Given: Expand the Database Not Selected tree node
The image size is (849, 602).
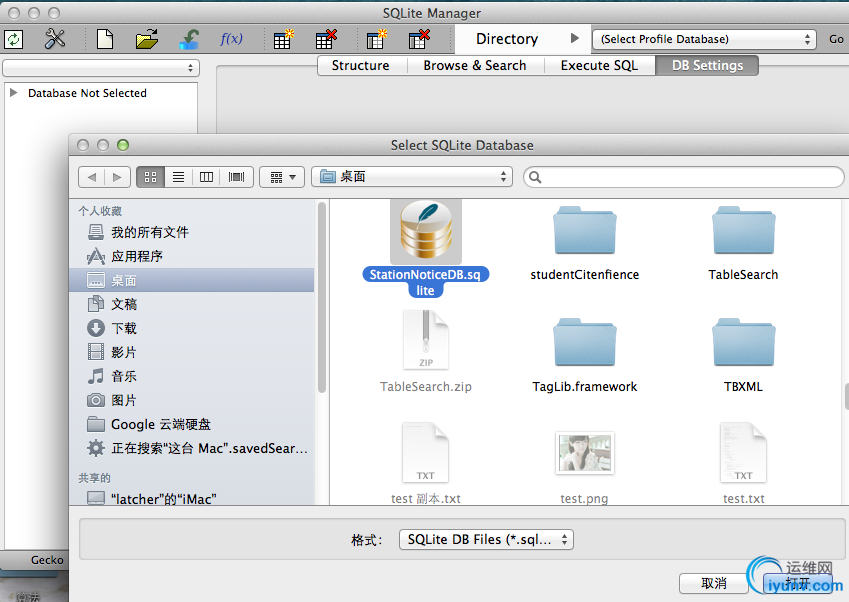Looking at the screenshot, I should coord(14,93).
